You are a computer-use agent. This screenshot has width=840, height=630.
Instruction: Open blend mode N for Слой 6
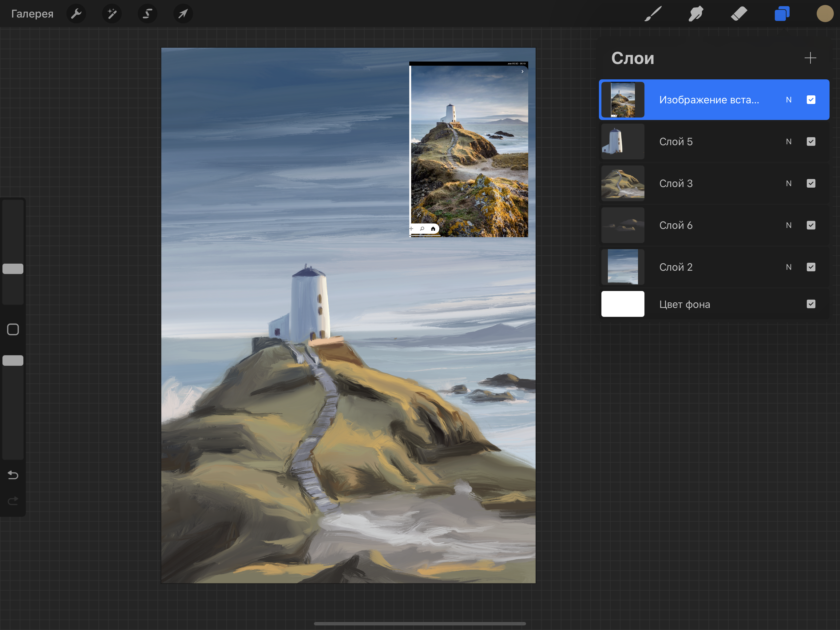[789, 225]
